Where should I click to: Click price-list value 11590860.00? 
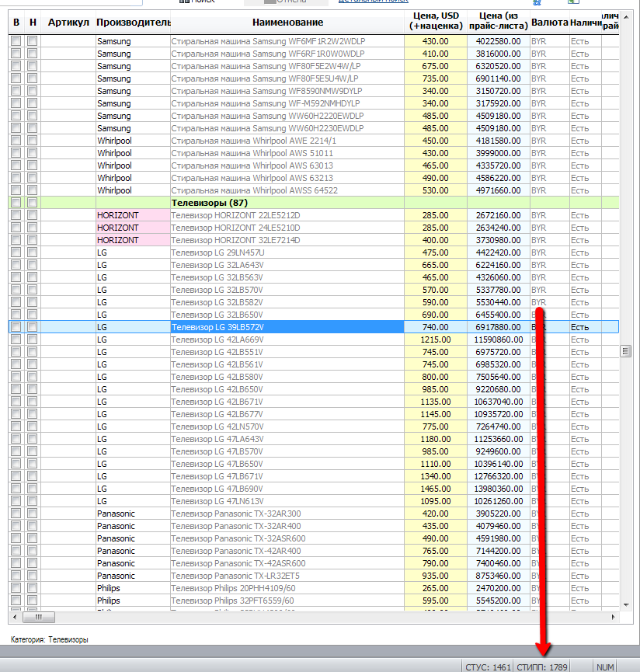click(x=498, y=339)
